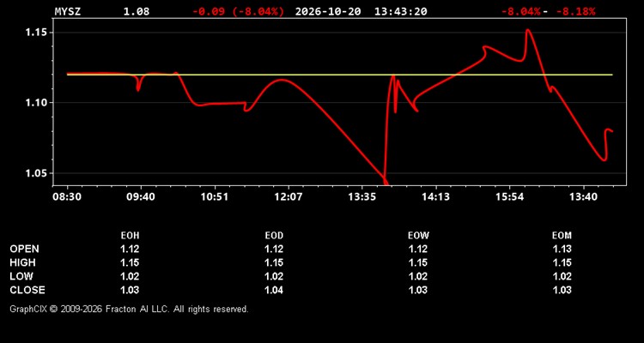This screenshot has height=343, width=644.
Task: Click the CLOSE row label
Action: [x=27, y=290]
